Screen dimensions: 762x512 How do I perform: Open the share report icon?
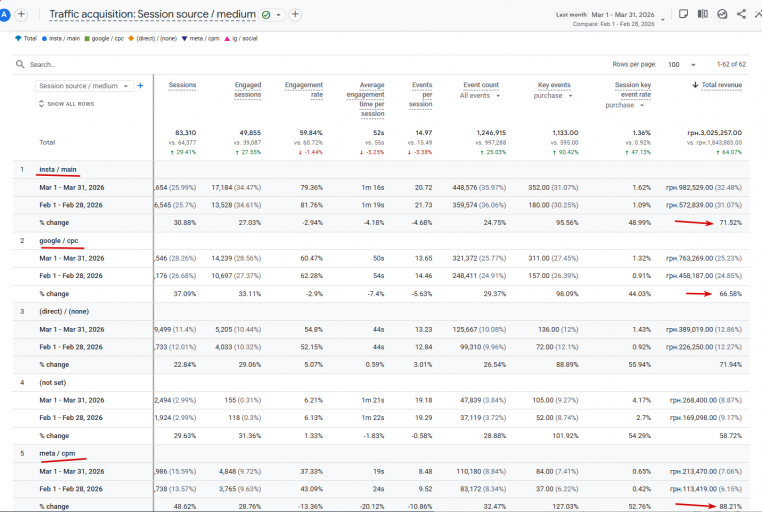(741, 14)
